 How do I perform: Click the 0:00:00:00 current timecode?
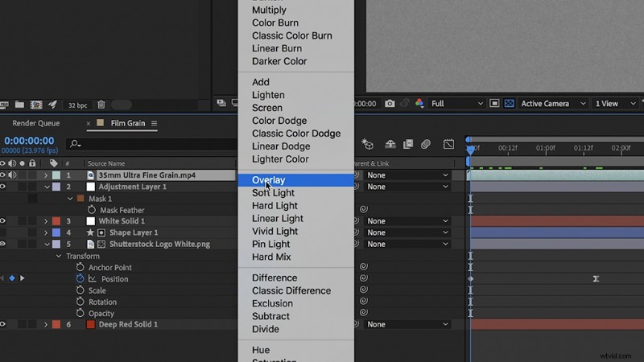pyautogui.click(x=29, y=141)
